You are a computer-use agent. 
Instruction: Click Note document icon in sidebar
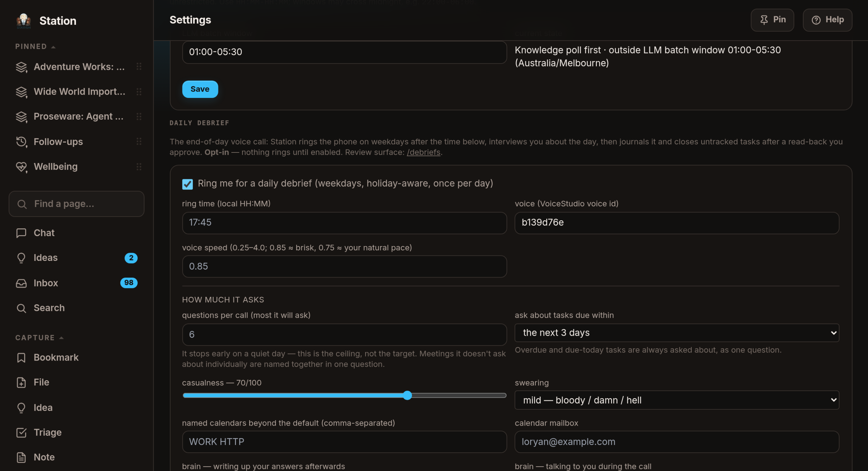21,457
